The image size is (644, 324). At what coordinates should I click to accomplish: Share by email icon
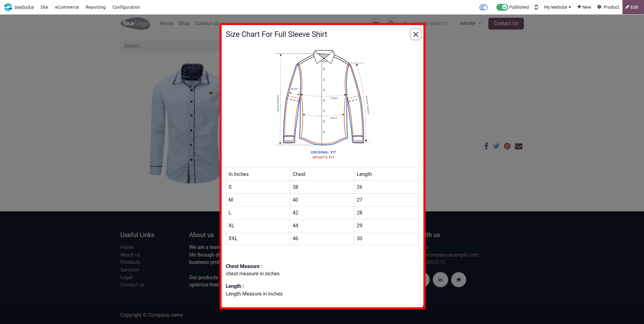click(519, 146)
